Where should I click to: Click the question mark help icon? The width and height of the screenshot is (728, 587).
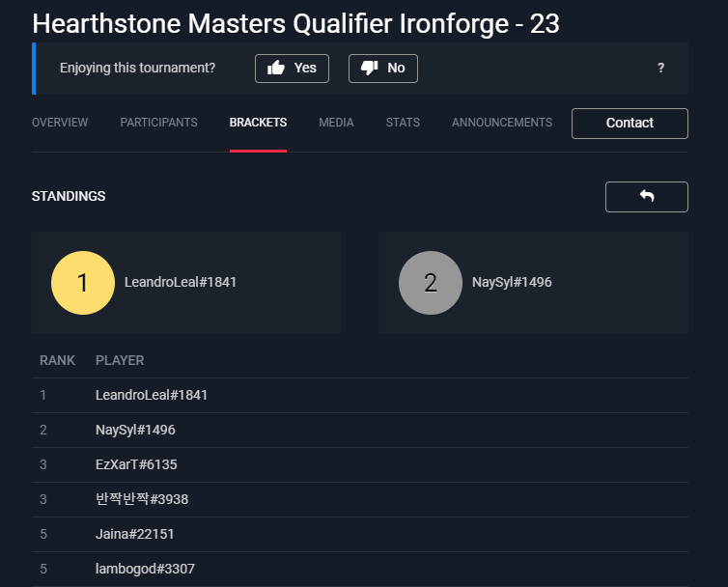coord(660,68)
